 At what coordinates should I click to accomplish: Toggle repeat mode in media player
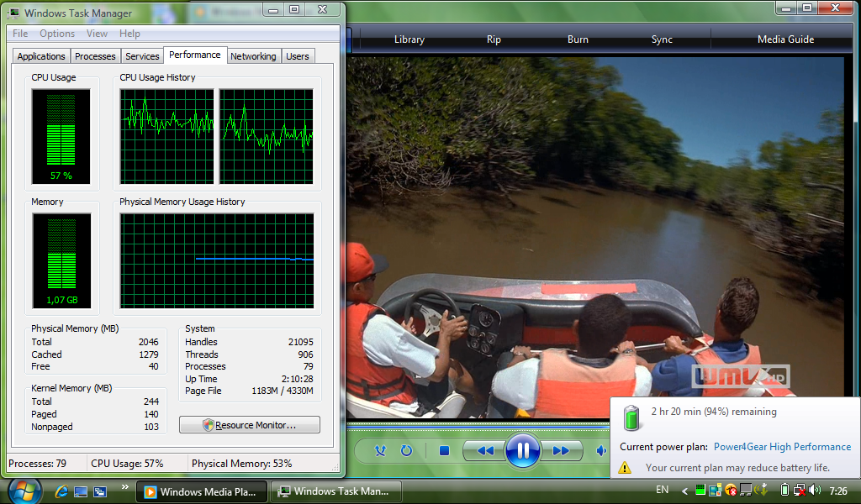(x=407, y=451)
